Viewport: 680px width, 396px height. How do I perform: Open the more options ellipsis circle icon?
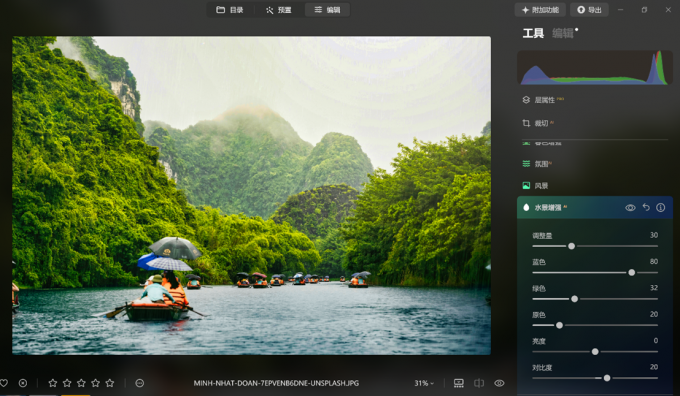tap(140, 383)
